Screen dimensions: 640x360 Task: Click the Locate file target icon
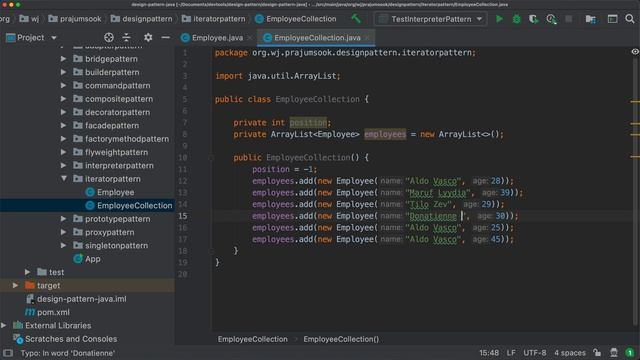coord(109,38)
